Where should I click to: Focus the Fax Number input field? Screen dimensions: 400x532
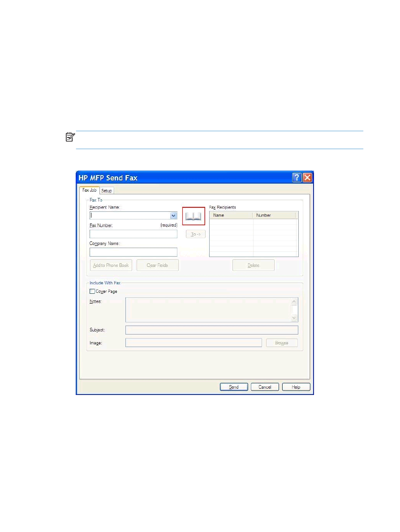pos(133,234)
